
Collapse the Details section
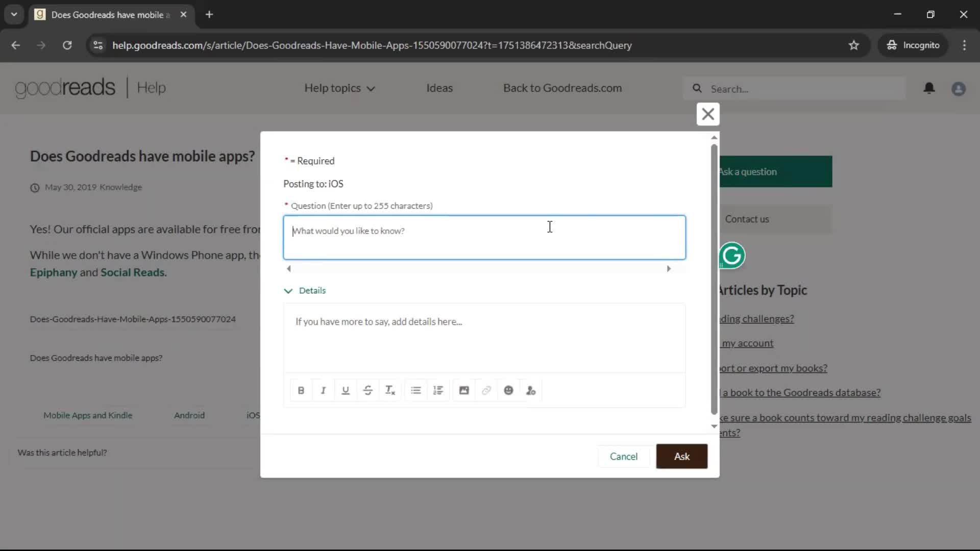pyautogui.click(x=305, y=291)
